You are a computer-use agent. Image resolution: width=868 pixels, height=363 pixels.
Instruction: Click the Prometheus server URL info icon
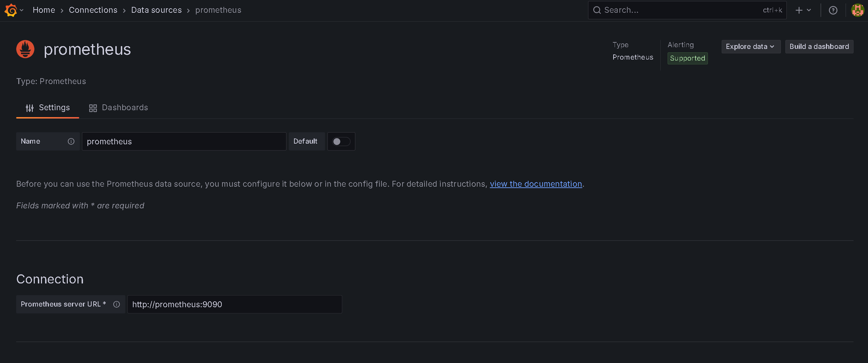click(116, 304)
